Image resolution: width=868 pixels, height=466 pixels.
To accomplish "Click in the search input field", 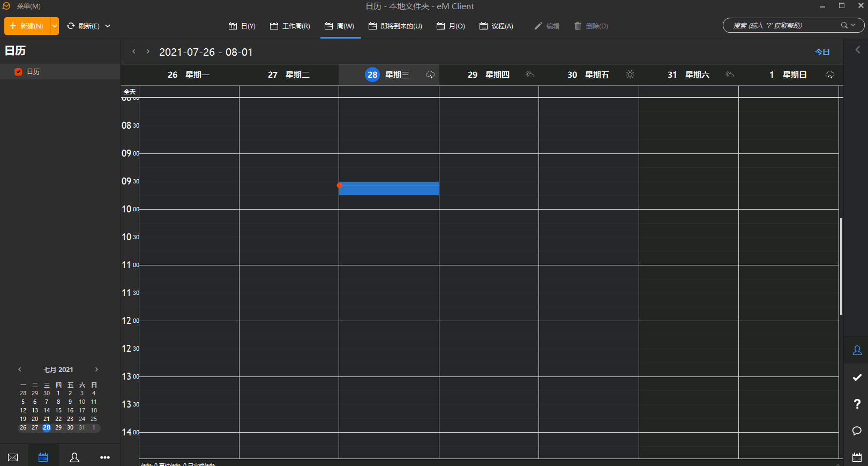I will pos(782,25).
